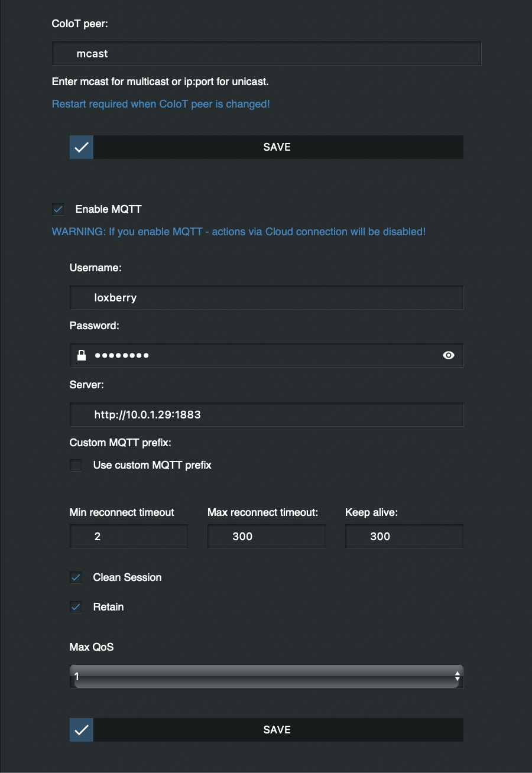Focus the CoIoT peer input containing mcast
The height and width of the screenshot is (773, 532).
[266, 54]
